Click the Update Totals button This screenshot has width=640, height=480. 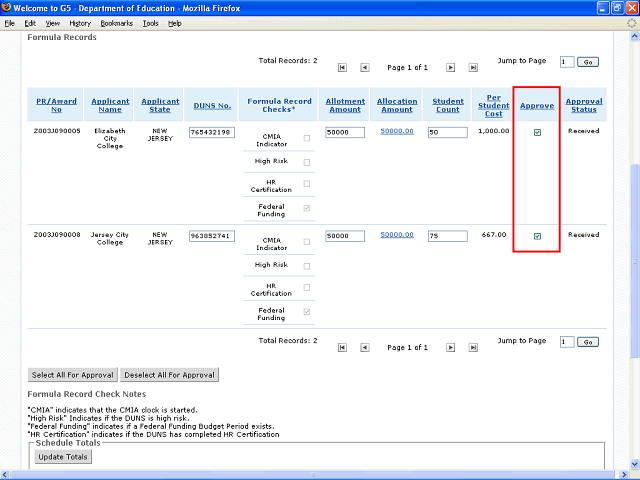point(63,457)
